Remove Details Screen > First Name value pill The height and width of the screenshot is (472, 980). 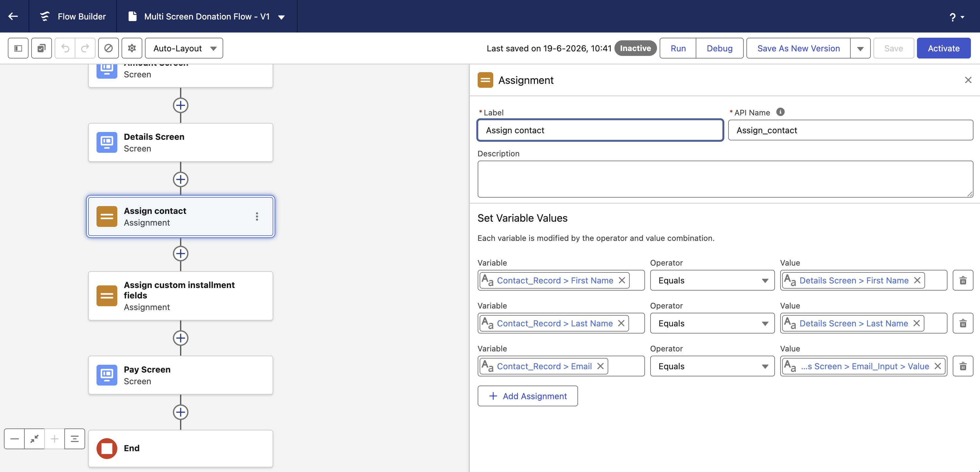917,281
